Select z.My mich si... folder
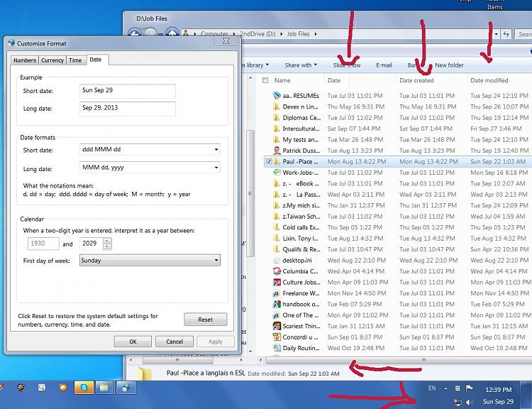 coord(301,205)
